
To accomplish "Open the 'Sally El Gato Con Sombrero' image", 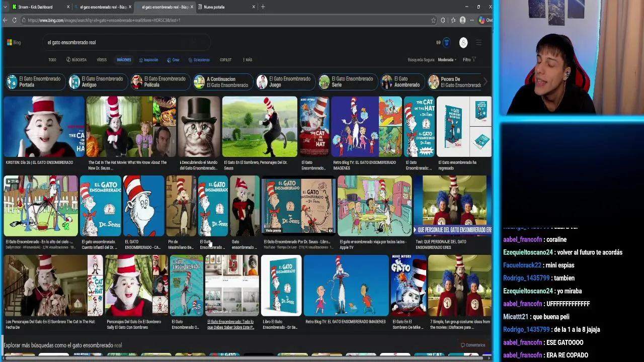I will coord(136,286).
